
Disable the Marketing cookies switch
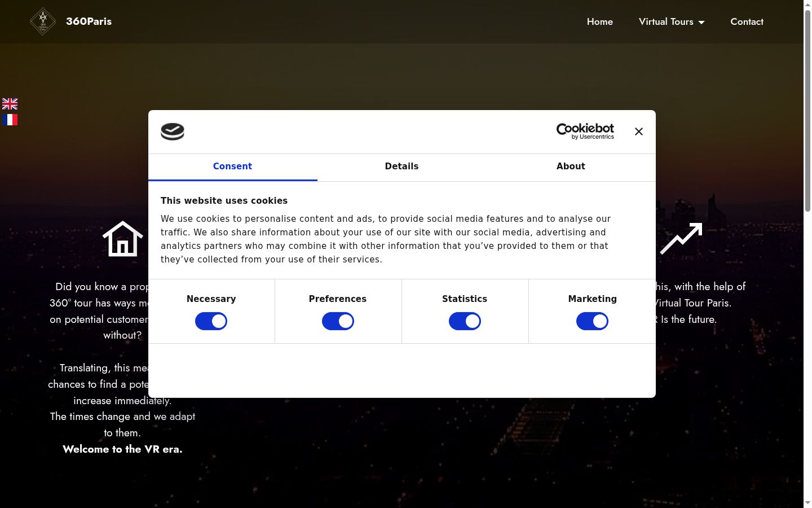coord(592,321)
